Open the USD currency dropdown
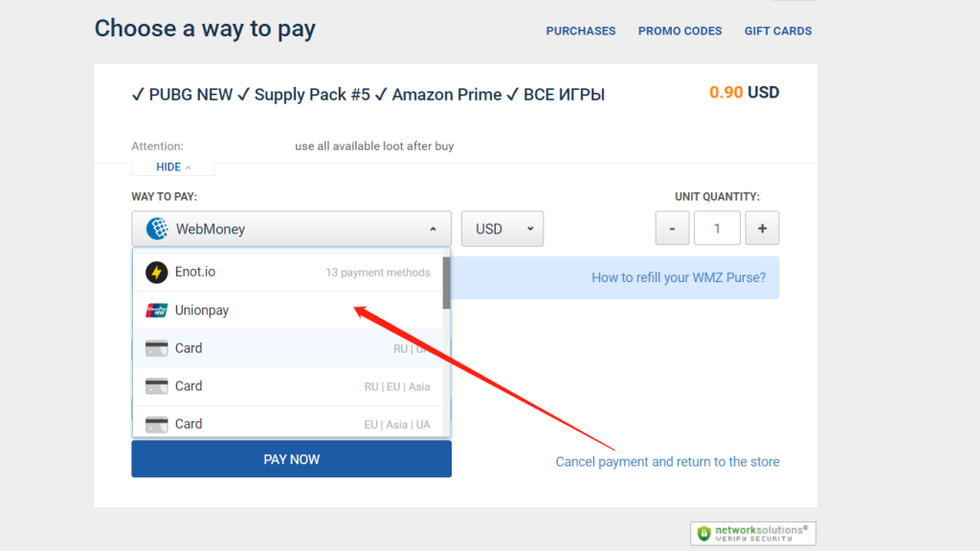Viewport: 980px width, 551px height. point(502,230)
